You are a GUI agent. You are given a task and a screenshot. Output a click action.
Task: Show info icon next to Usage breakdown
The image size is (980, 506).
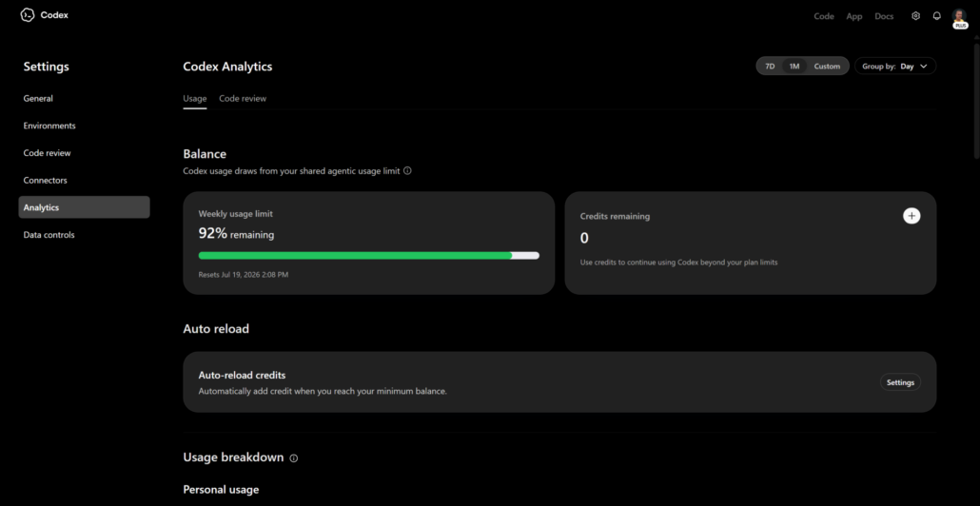[294, 457]
